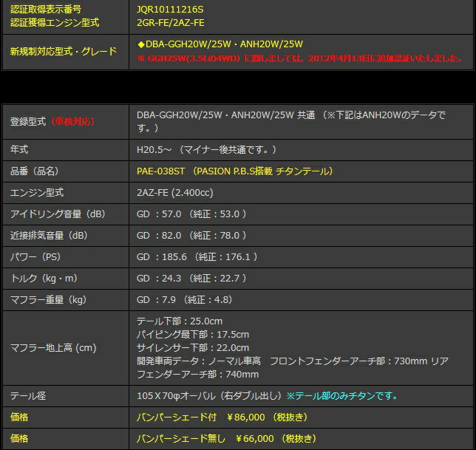Screen dimensions: 476x450
Task: Click the テール下部 25.0cm line
Action: point(180,321)
